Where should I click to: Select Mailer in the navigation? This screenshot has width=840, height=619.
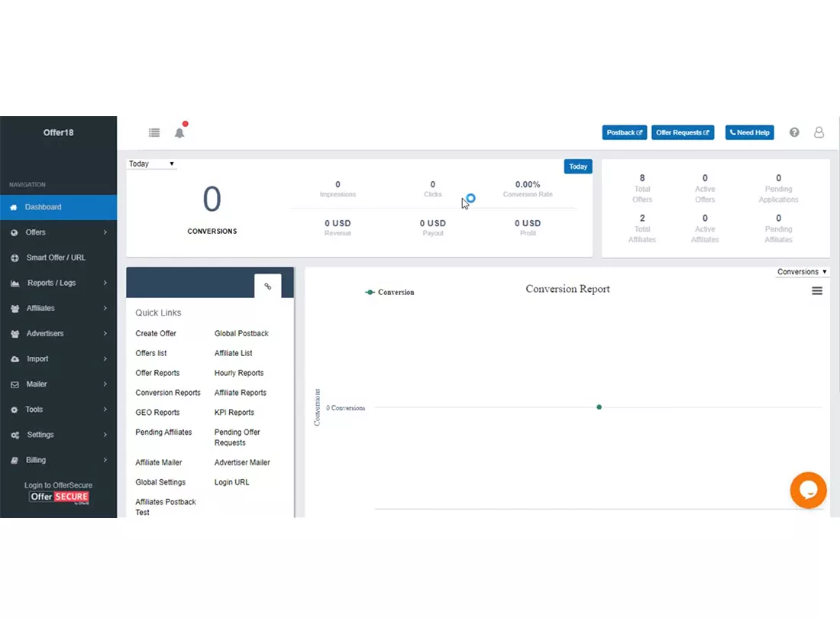click(58, 384)
